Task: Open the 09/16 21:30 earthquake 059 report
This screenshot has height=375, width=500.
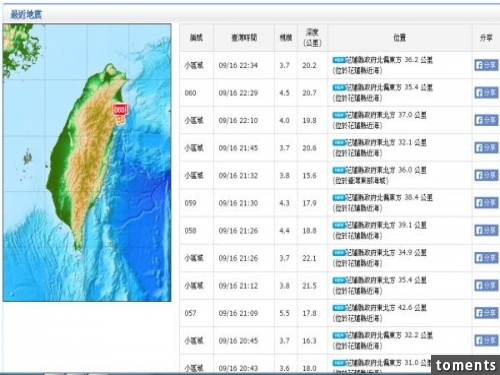Action: pos(340,203)
